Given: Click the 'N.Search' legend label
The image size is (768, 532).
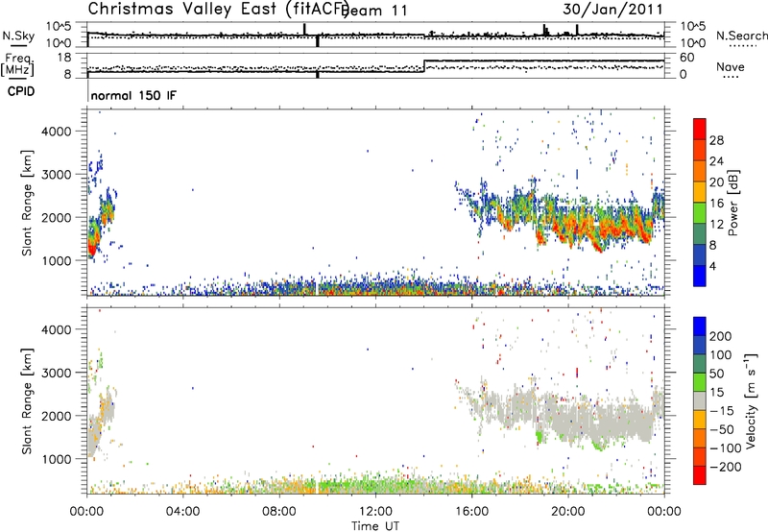Looking at the screenshot, I should pyautogui.click(x=741, y=36).
